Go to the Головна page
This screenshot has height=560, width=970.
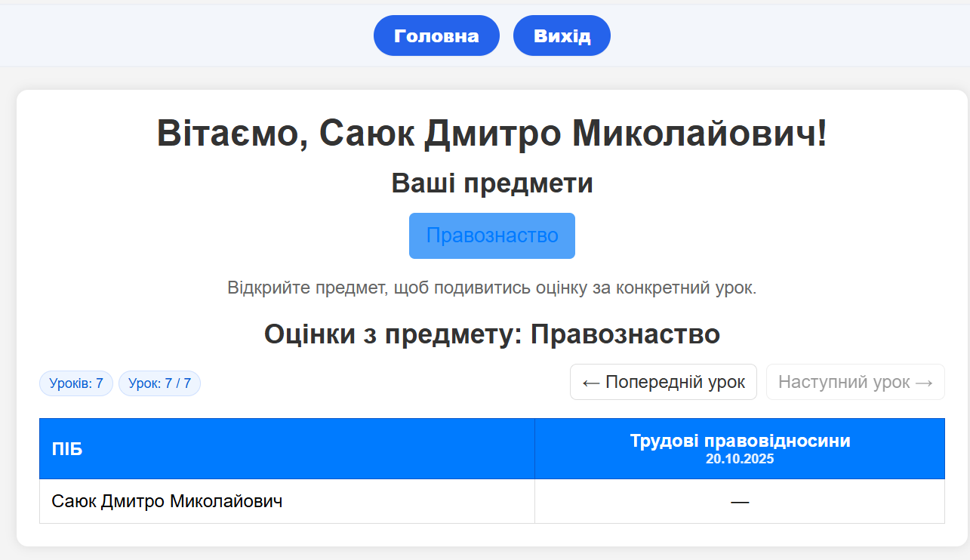[436, 35]
